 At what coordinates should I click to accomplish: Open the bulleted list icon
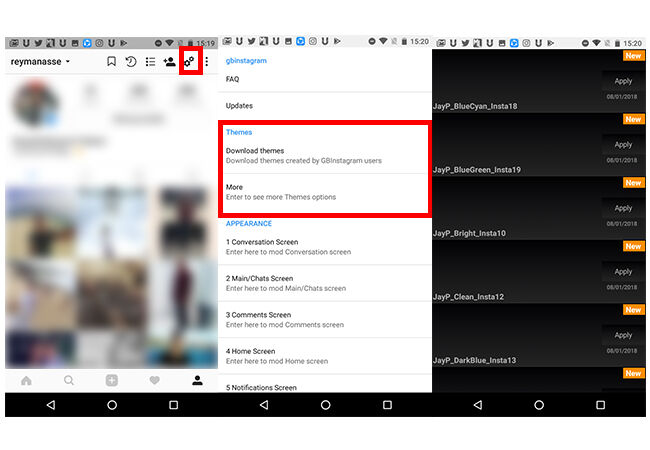pyautogui.click(x=150, y=62)
